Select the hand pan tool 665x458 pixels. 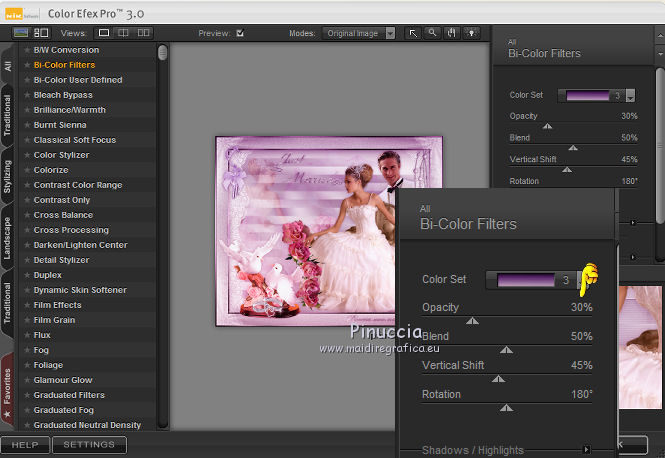pos(450,33)
